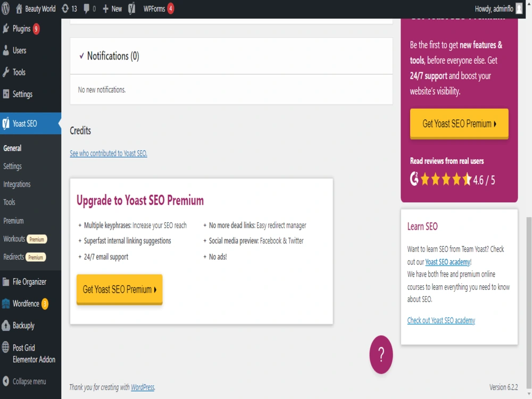
Task: Click the 'Credits' heading
Action: 80,131
